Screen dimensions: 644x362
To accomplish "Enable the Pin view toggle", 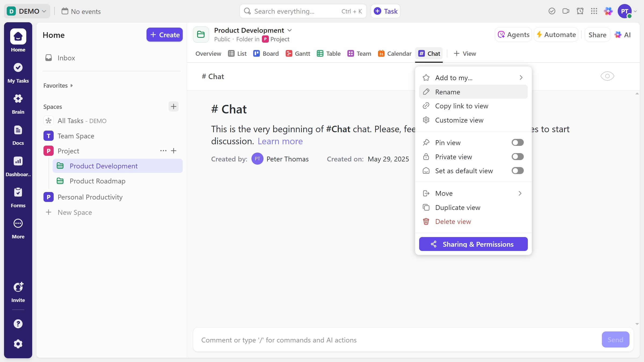I will tap(517, 142).
